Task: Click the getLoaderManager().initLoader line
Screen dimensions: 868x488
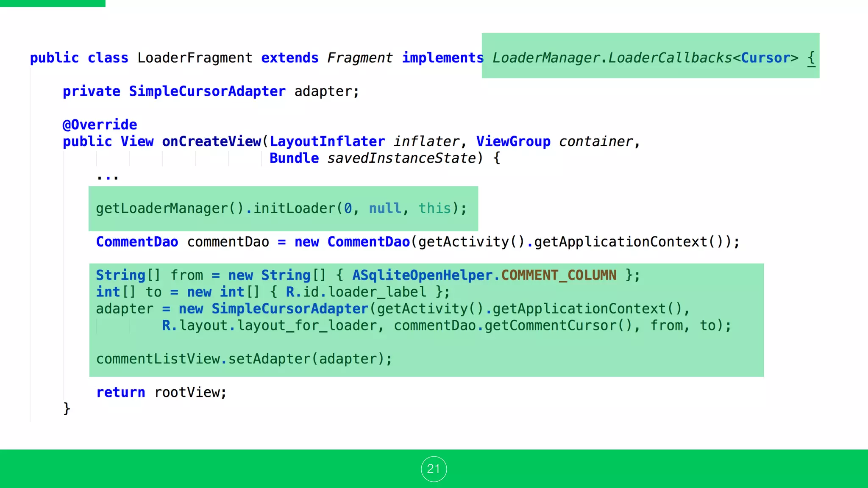Action: (x=281, y=208)
